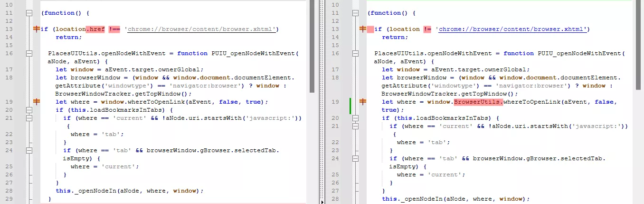Open the chrome://browser link in right pane
The width and height of the screenshot is (644, 204).
512,29
